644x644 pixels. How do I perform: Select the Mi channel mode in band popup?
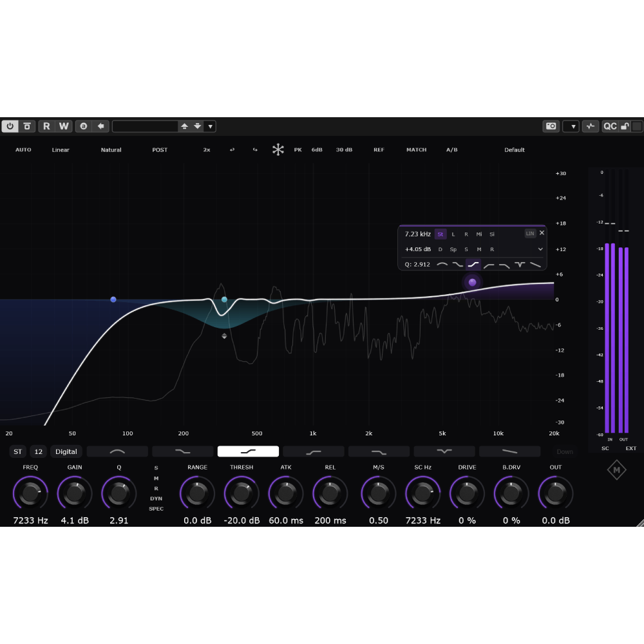pyautogui.click(x=479, y=234)
